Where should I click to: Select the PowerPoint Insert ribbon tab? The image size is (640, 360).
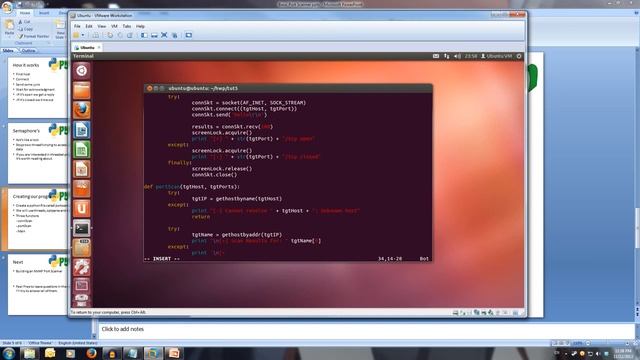[x=44, y=13]
